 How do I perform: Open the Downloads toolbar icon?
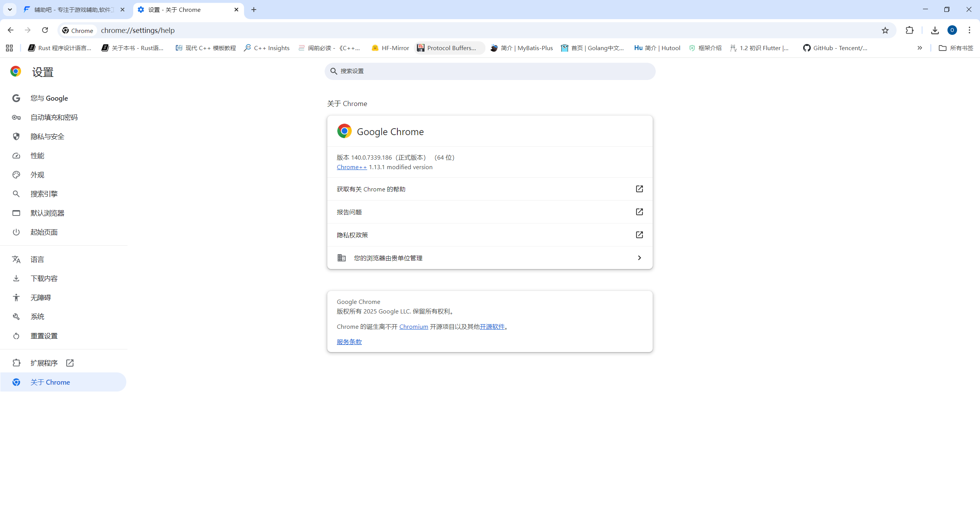tap(935, 30)
